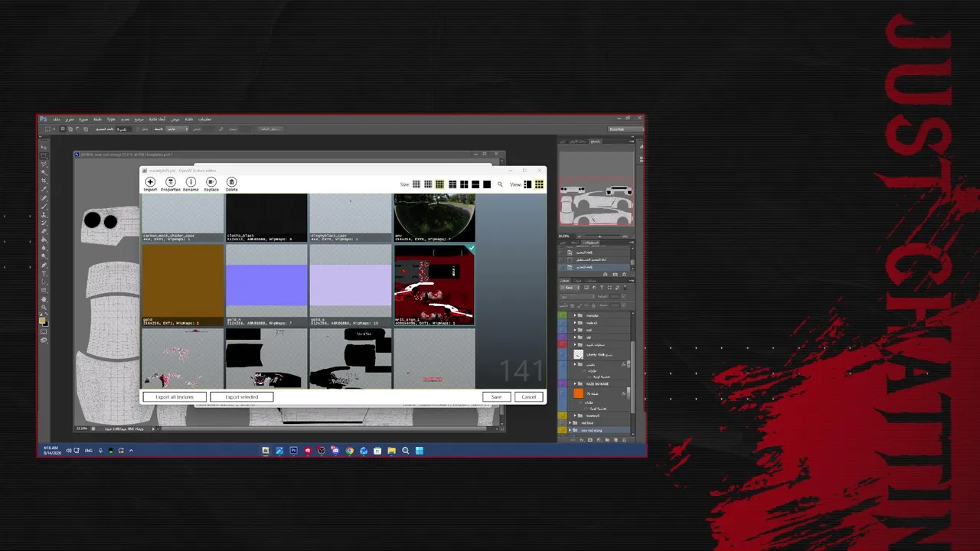The image size is (980, 551).
Task: Select the Zoom tool in Photoshop toolbar
Action: pyautogui.click(x=44, y=308)
